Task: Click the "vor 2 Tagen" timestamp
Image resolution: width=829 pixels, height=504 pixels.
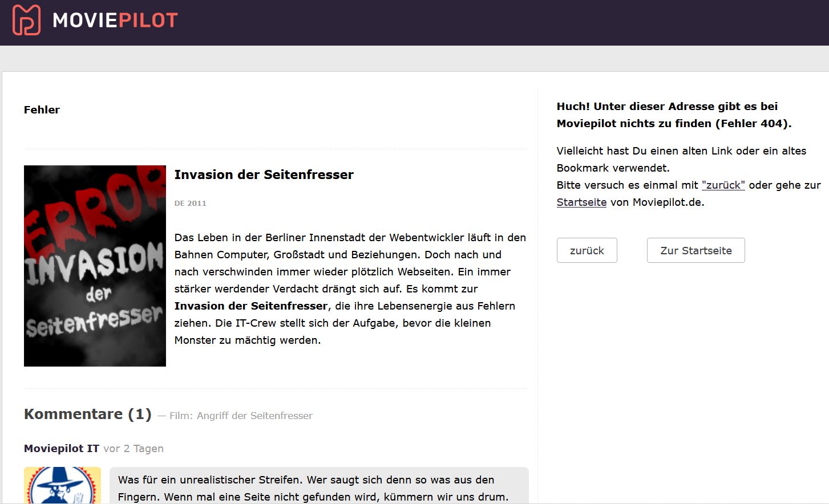Action: [134, 448]
